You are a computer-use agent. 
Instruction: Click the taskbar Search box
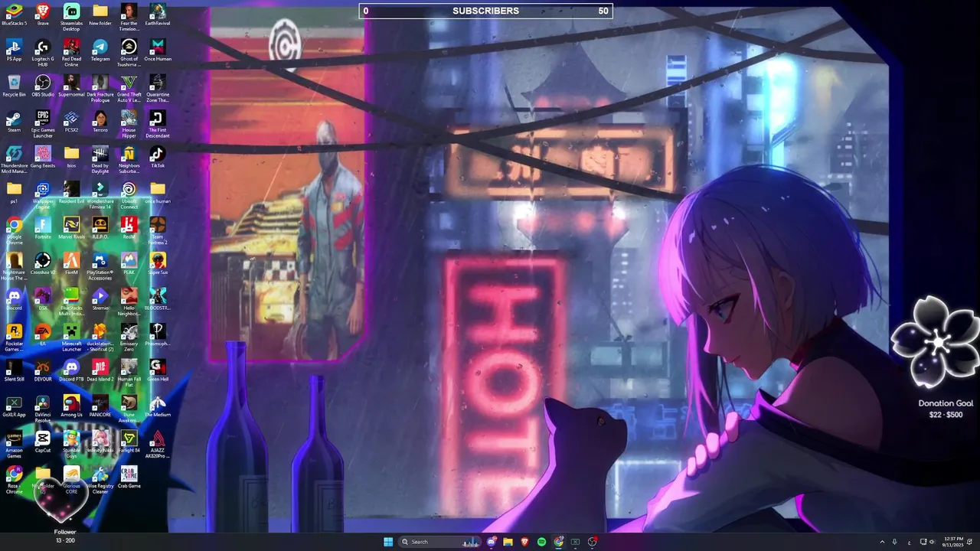click(439, 542)
